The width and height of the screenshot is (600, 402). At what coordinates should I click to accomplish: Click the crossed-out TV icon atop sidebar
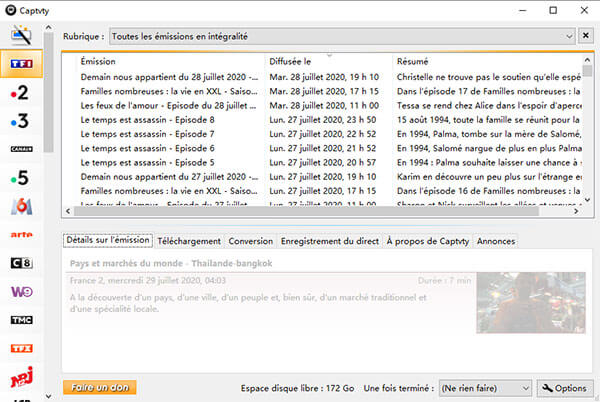click(x=21, y=35)
